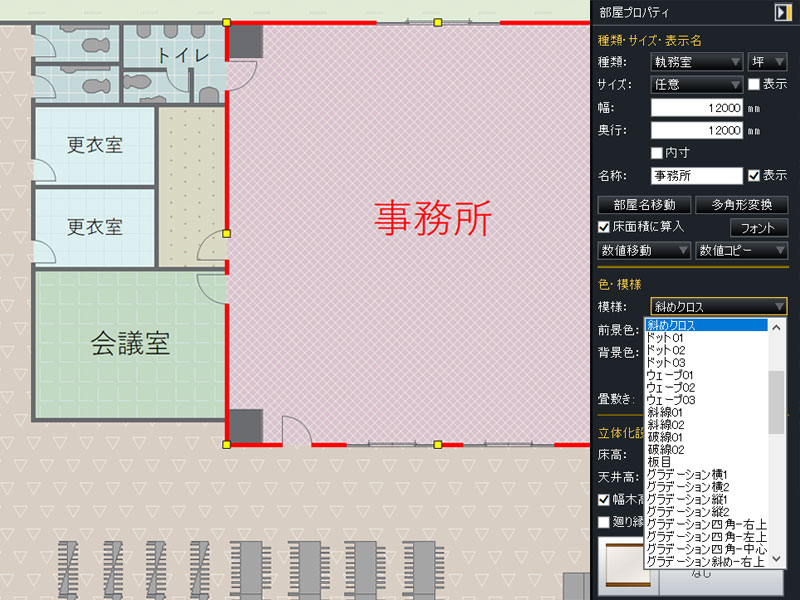The width and height of the screenshot is (800, 600).
Task: Click the door symbol on the office's bottom wall
Action: (x=297, y=432)
